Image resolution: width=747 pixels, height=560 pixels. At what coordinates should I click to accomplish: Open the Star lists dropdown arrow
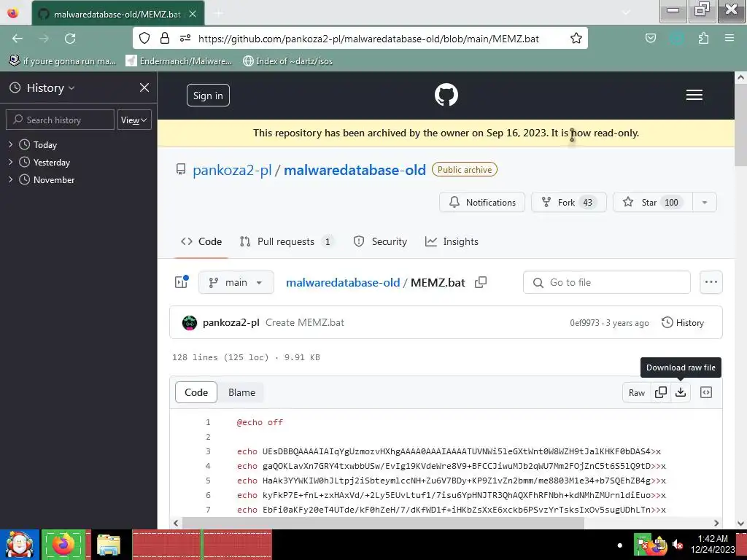(704, 203)
